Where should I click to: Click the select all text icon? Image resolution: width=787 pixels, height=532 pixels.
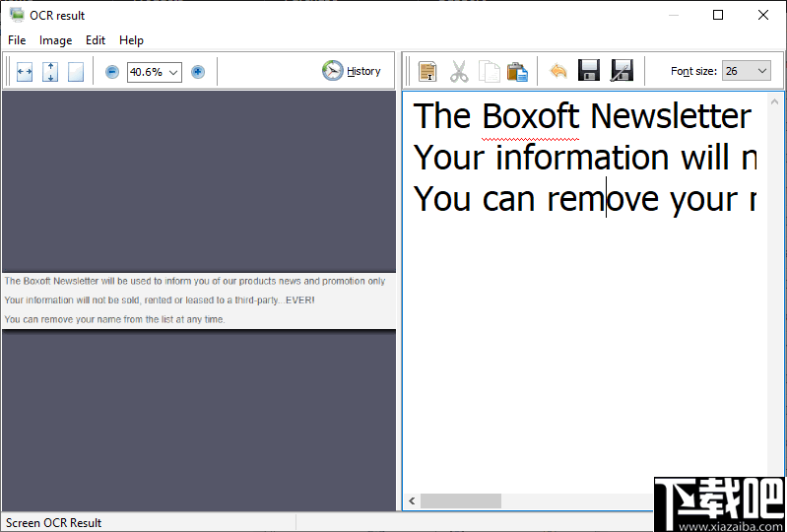[x=427, y=71]
